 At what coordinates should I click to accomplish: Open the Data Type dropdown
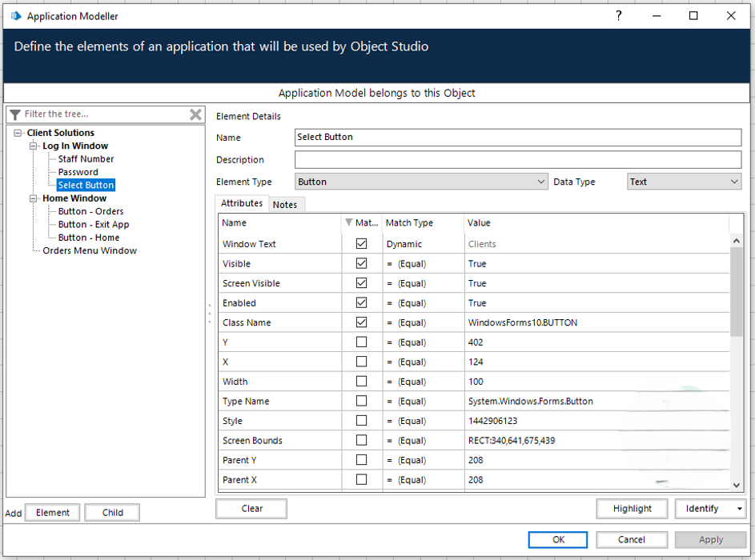(734, 182)
